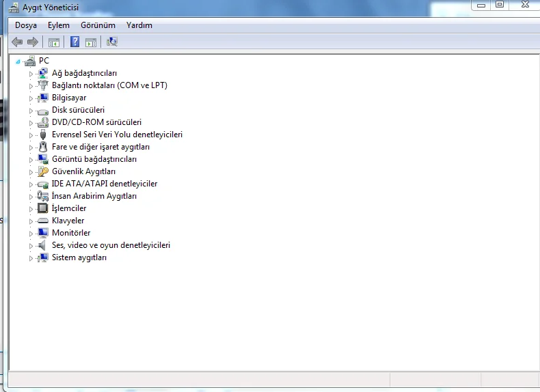
Task: Expand the İşlemciler node
Action: [x=31, y=209]
